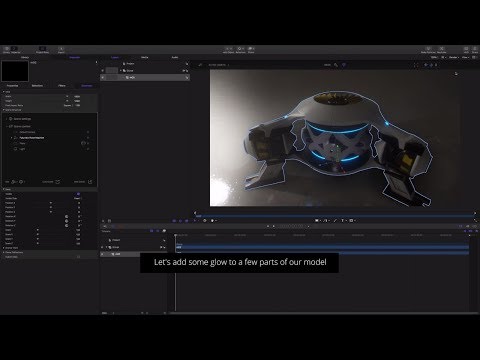Click the Rotation X dial

click(66, 216)
